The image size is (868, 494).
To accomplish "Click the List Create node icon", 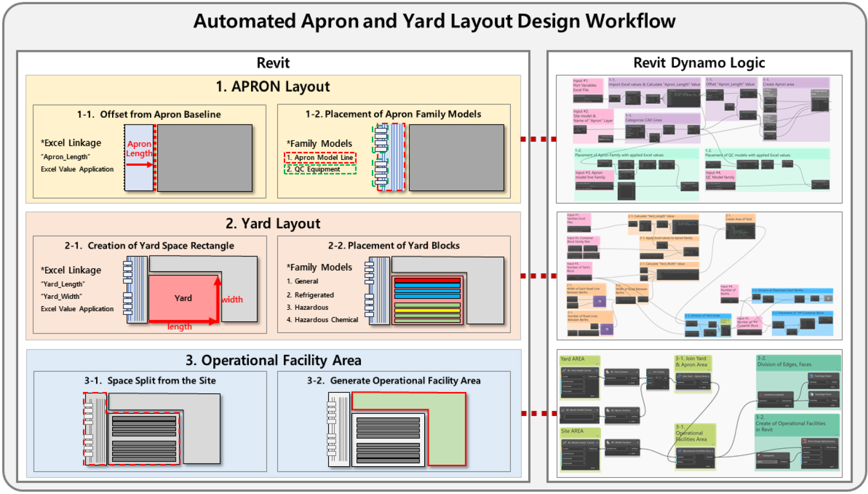I will [x=650, y=372].
